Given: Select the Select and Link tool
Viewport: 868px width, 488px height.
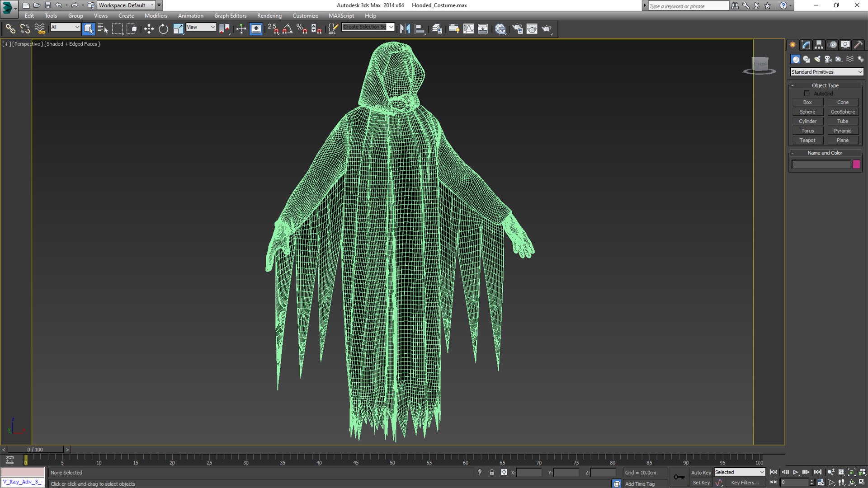Looking at the screenshot, I should pos(10,29).
